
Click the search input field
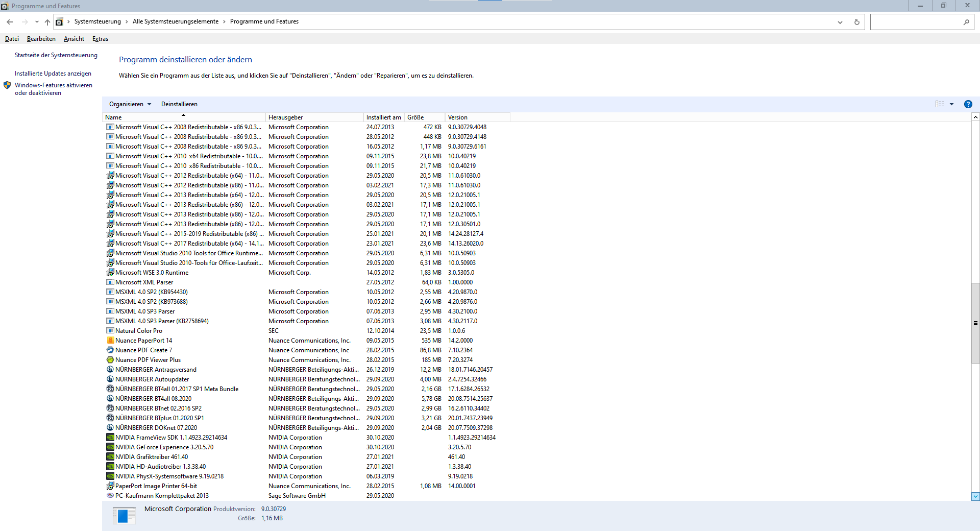coord(916,22)
